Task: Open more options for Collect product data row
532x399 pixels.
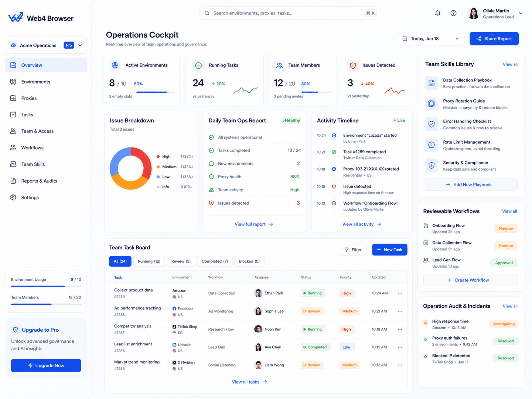Action: [400, 293]
